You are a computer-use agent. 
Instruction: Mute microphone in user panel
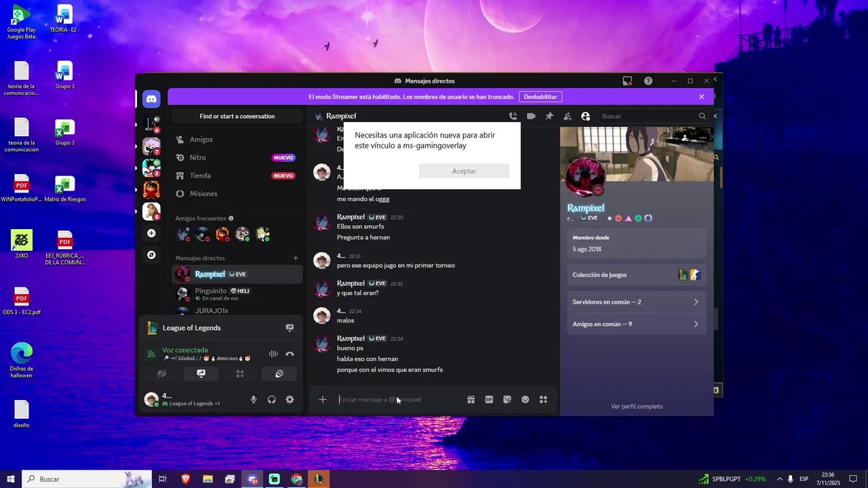(x=254, y=400)
